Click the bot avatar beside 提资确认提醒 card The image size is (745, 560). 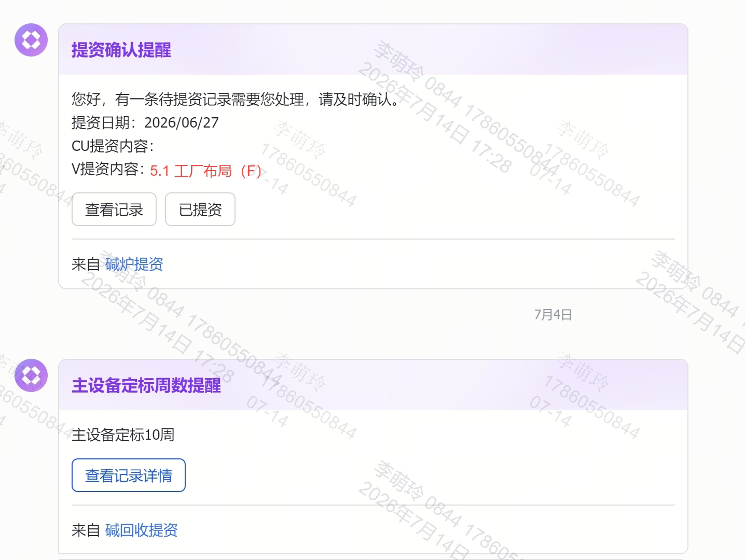point(31,40)
